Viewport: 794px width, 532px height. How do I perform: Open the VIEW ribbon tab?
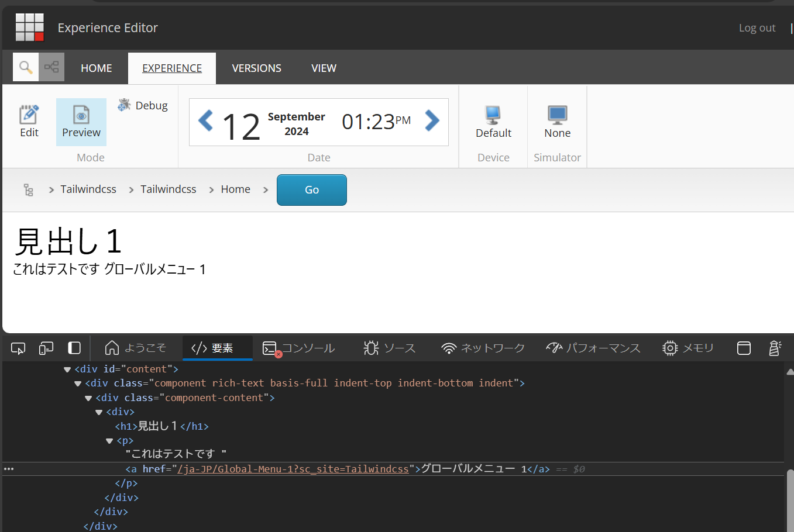324,68
